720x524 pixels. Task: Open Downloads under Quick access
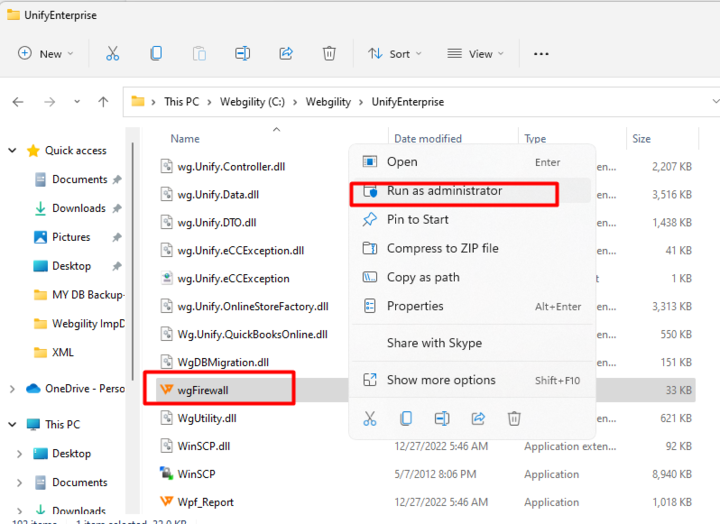pyautogui.click(x=79, y=208)
